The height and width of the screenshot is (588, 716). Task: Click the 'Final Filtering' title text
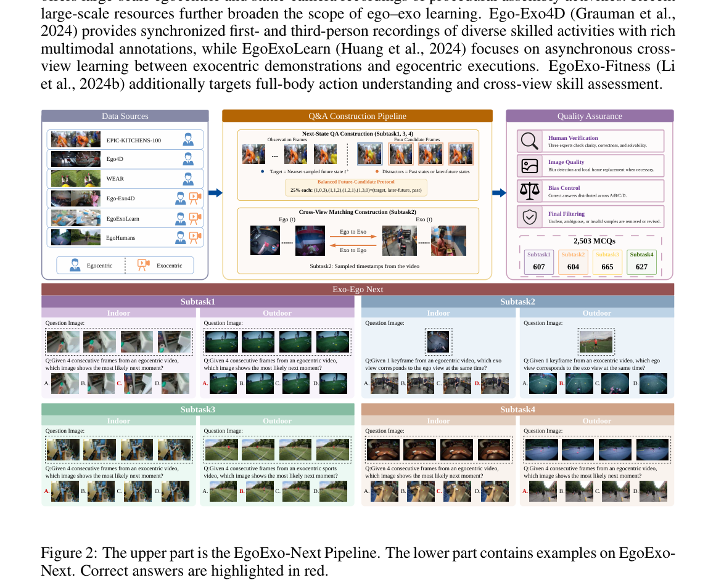point(566,214)
